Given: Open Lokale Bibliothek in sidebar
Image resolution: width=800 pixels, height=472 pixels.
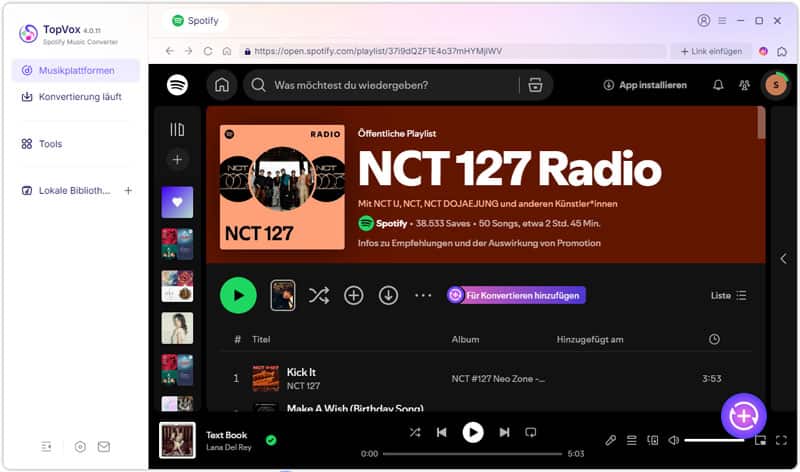Looking at the screenshot, I should click(x=66, y=190).
